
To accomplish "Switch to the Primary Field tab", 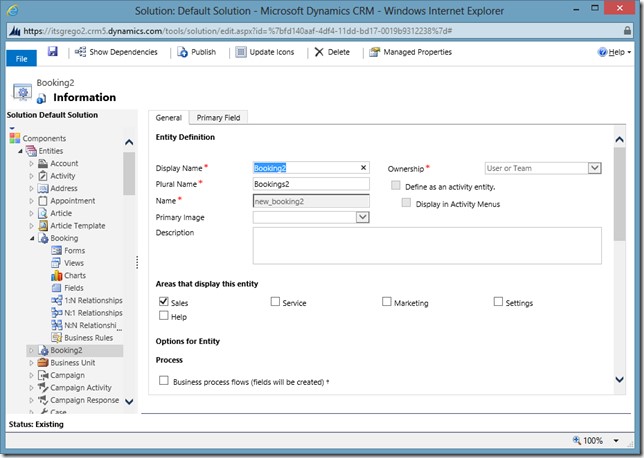I will point(217,118).
